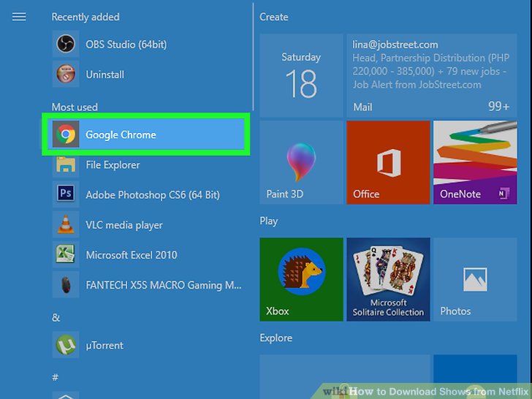
Task: Open File Explorer from its label
Action: coord(113,165)
